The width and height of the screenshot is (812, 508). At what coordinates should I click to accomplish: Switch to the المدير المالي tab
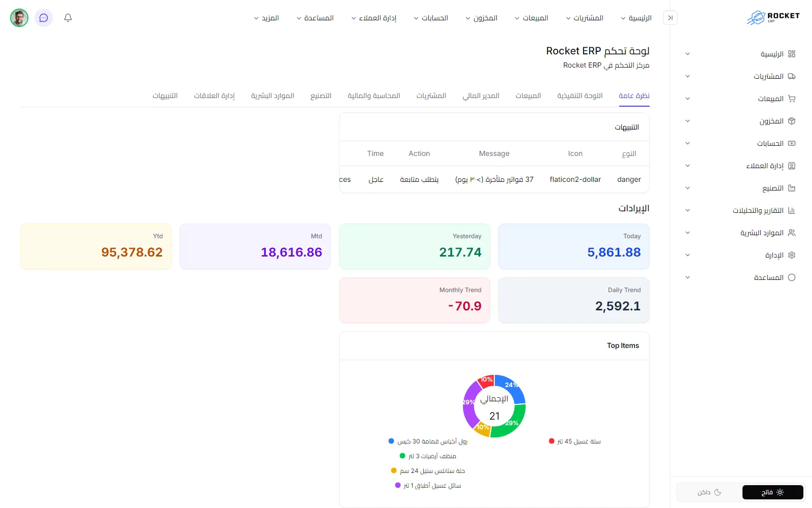click(481, 96)
